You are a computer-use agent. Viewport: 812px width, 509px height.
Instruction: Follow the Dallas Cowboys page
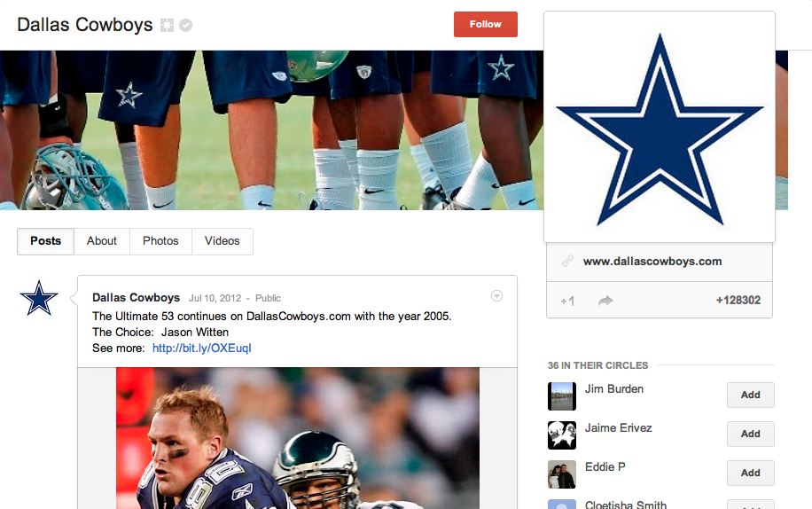pyautogui.click(x=485, y=24)
